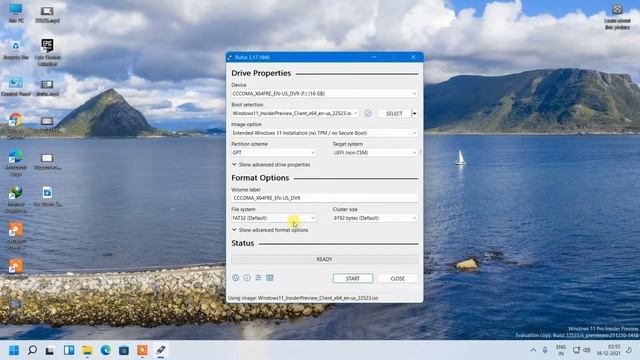
Task: Open Control Panel desktop icon
Action: [x=16, y=87]
